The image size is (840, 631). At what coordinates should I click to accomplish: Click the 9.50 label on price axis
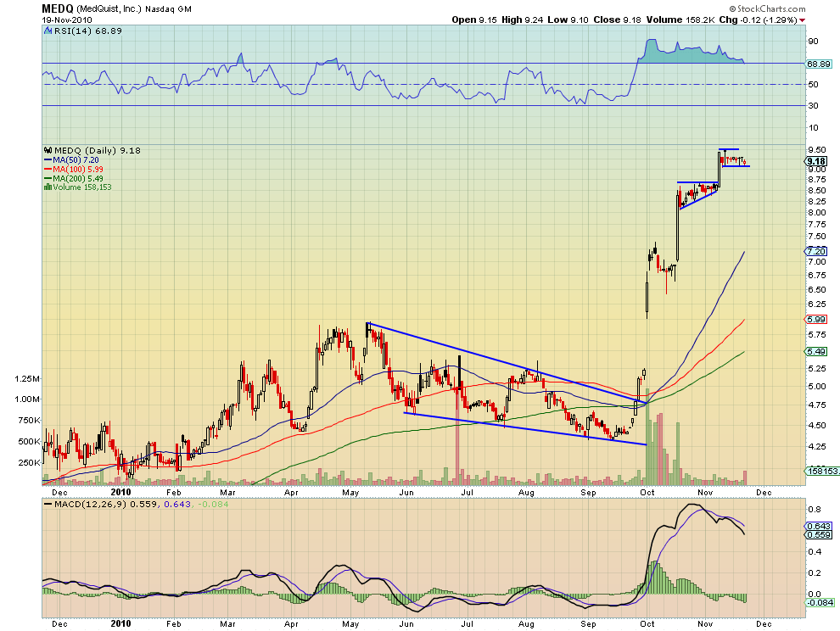pos(817,150)
